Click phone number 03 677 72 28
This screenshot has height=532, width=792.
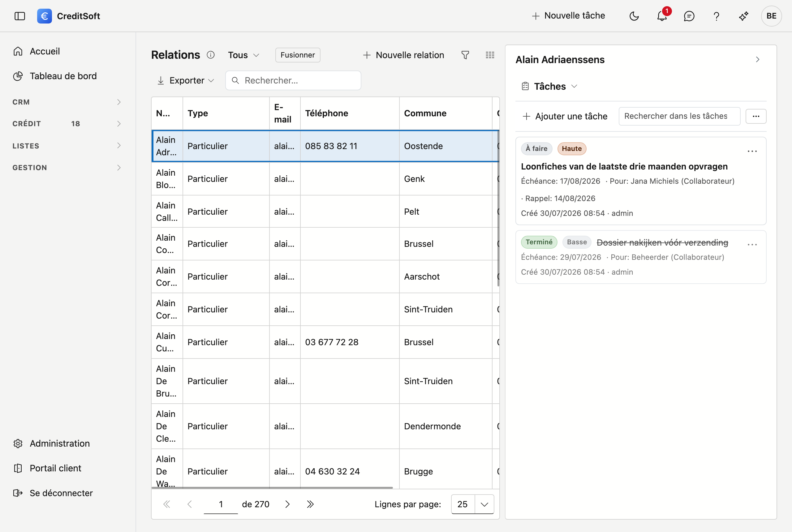coord(332,342)
